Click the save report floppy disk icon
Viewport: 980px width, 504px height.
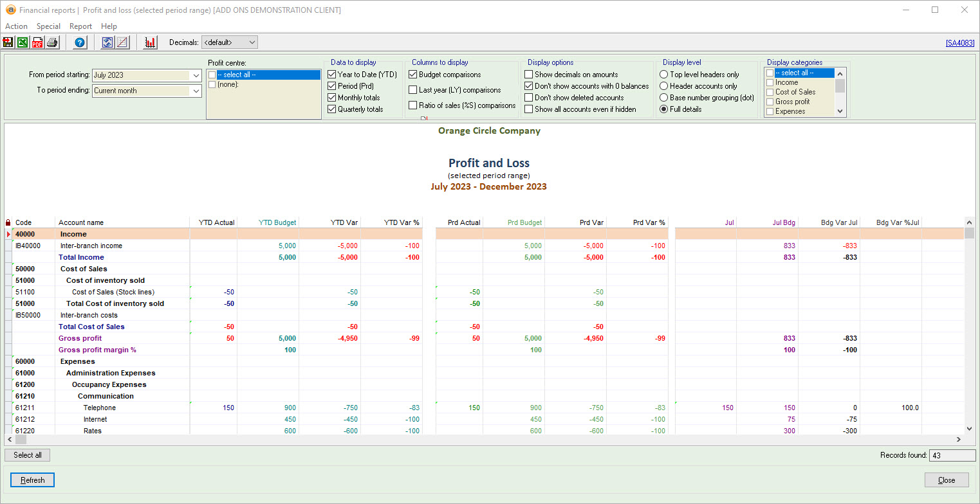(8, 42)
